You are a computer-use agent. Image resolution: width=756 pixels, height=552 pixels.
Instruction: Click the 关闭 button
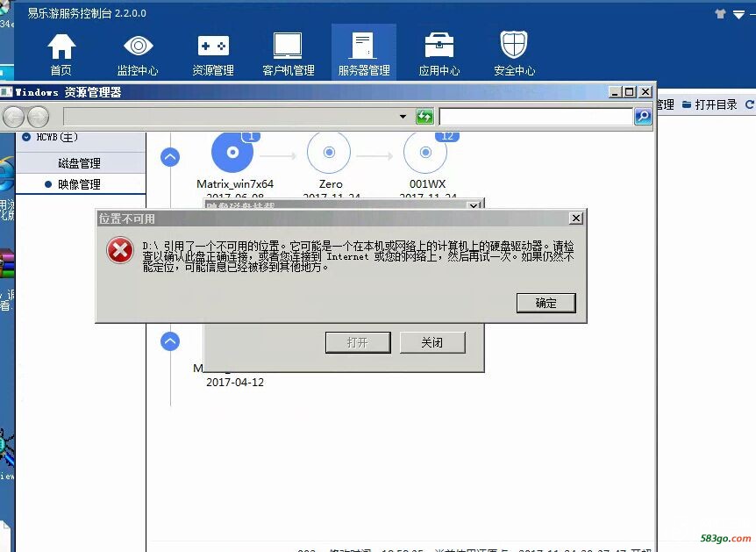pos(431,342)
